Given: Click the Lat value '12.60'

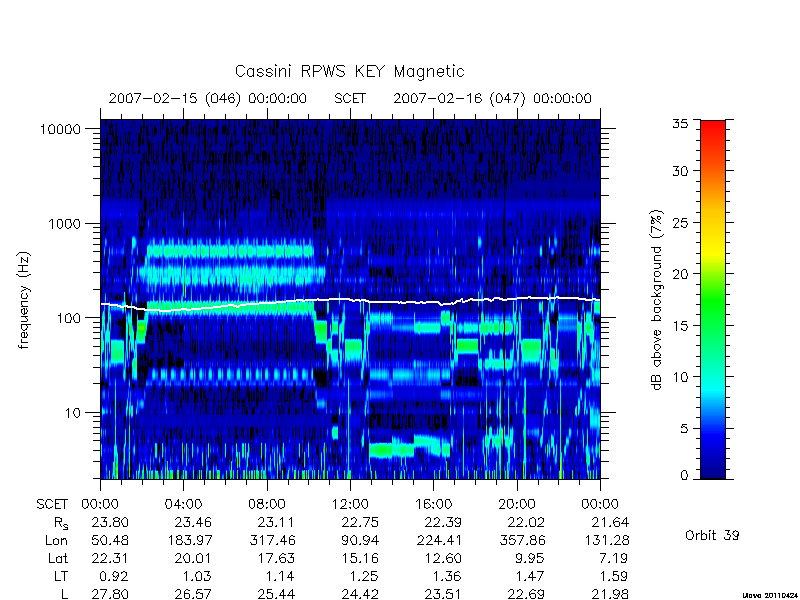Looking at the screenshot, I should coord(443,558).
